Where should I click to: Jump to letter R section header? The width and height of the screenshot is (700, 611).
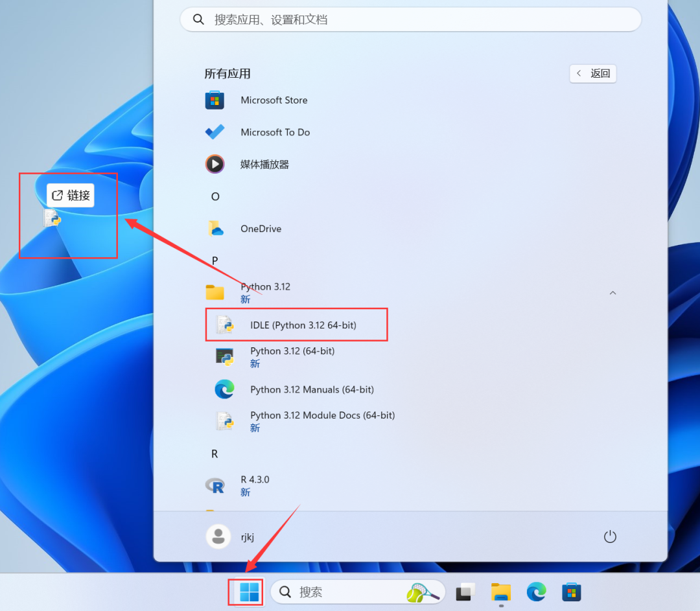[215, 454]
